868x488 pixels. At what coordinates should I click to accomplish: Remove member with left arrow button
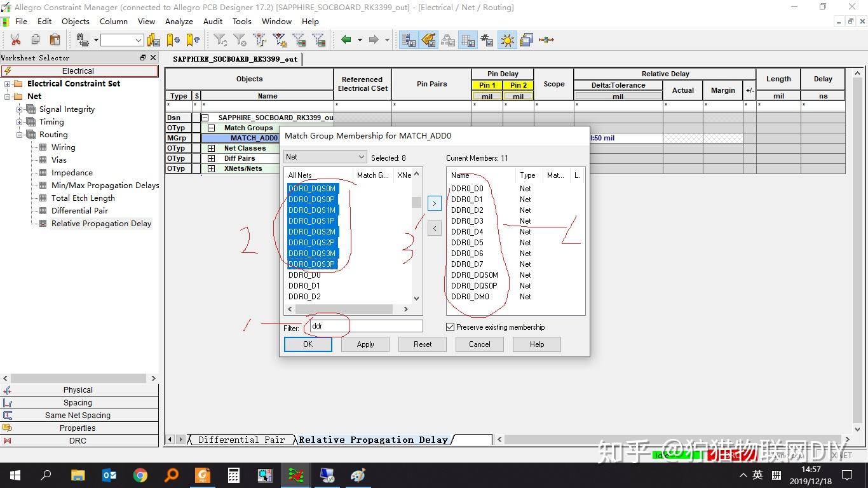coord(435,228)
